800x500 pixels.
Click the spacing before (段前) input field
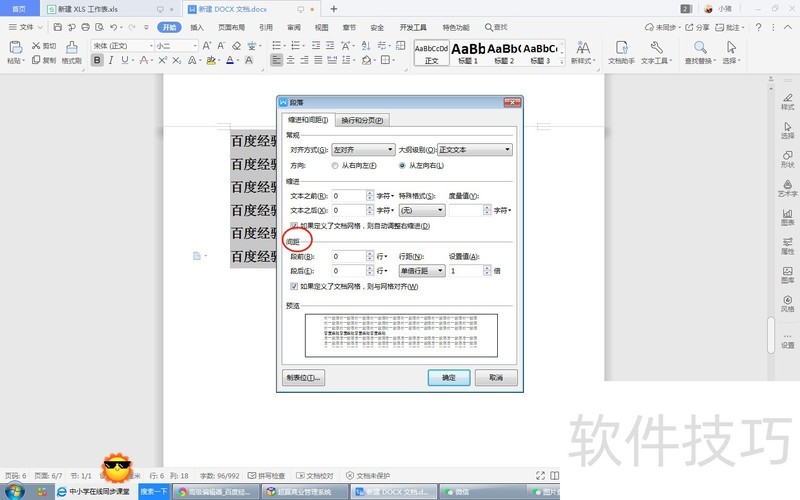(x=348, y=256)
